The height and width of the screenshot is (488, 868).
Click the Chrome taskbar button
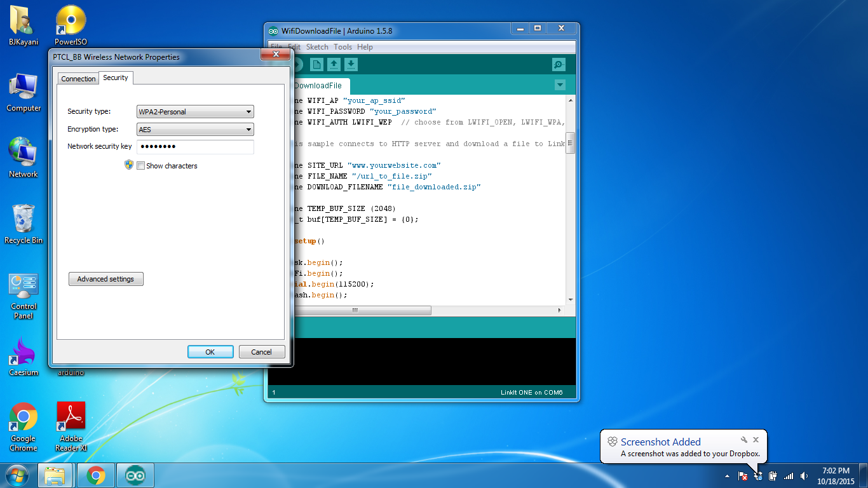96,475
